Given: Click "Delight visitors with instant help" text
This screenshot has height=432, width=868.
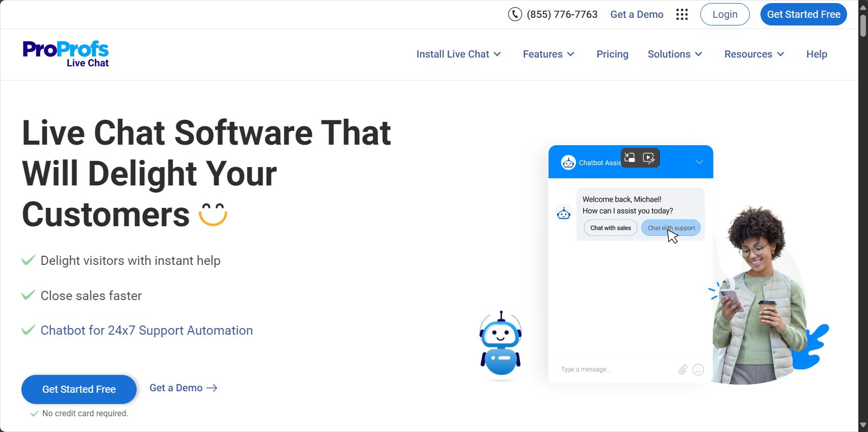Looking at the screenshot, I should coord(130,260).
